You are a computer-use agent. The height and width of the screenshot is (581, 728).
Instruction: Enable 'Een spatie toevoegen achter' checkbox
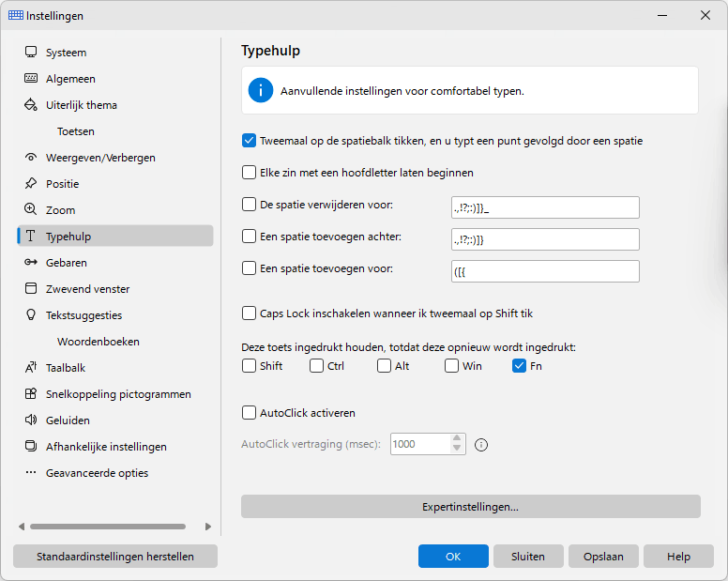pos(249,237)
